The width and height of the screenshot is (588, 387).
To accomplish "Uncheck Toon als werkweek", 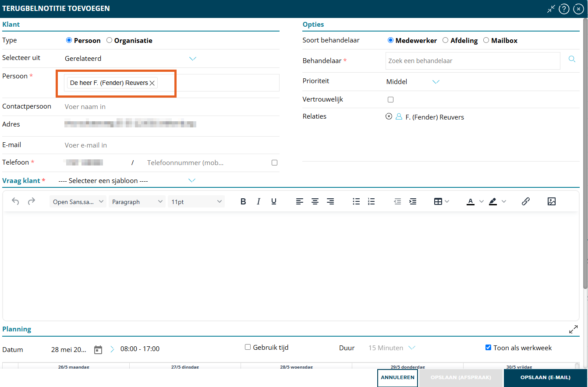I will (488, 348).
